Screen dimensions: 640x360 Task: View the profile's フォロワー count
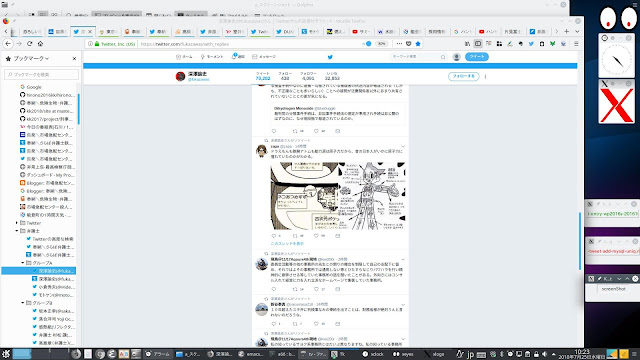308,76
